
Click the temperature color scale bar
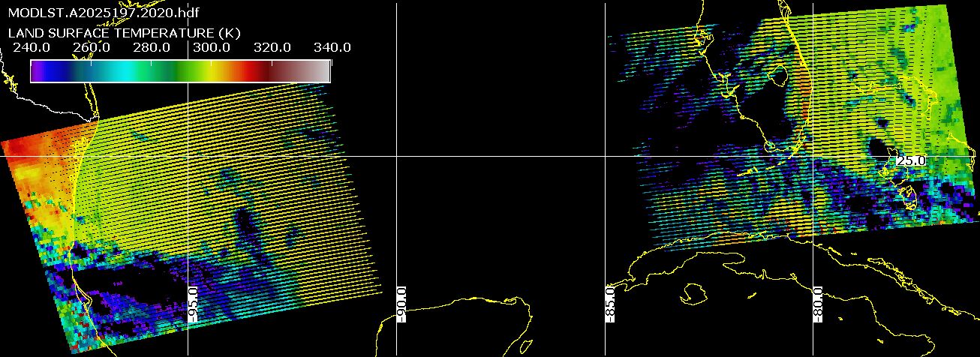[180, 70]
